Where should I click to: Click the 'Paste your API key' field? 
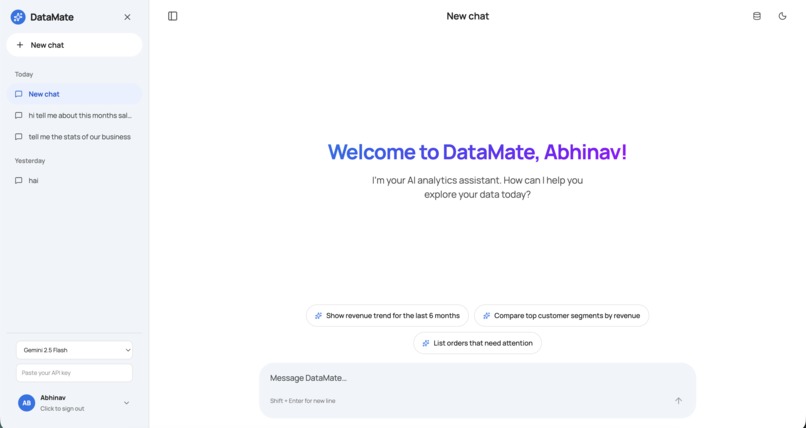click(74, 373)
